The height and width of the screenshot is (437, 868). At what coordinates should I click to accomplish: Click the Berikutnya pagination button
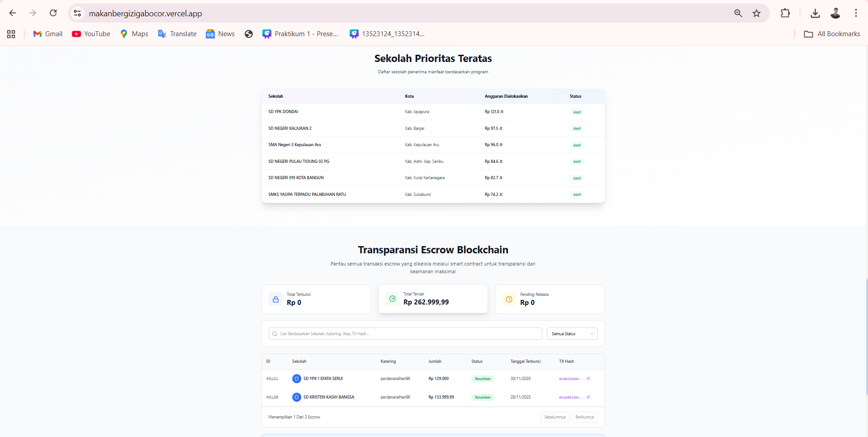click(584, 417)
